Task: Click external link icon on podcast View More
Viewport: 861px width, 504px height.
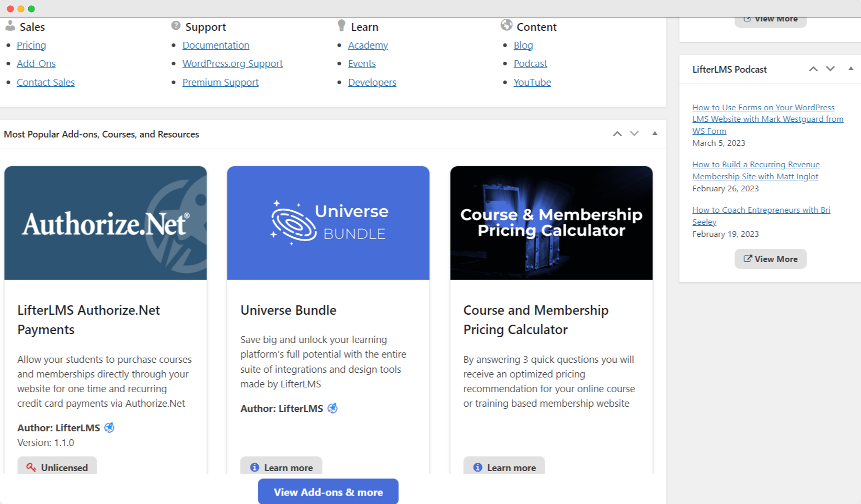Action: pos(748,258)
